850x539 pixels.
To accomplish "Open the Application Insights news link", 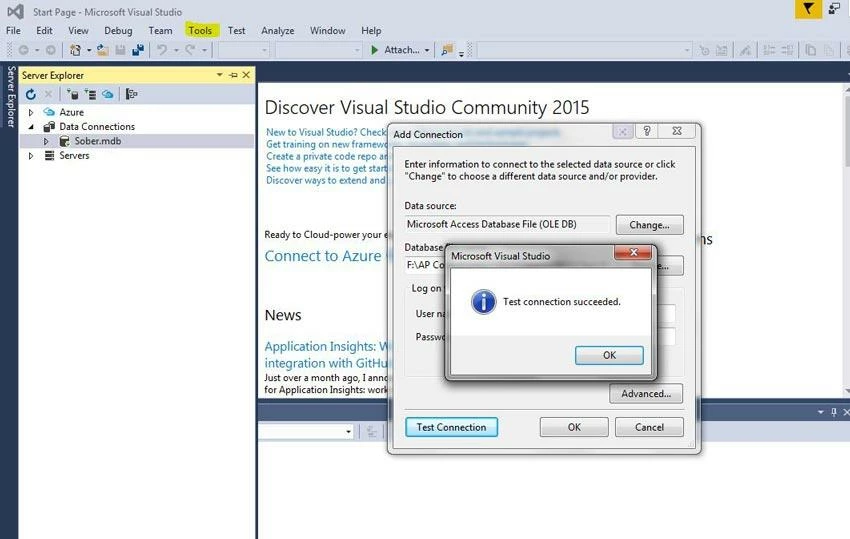I will [327, 355].
